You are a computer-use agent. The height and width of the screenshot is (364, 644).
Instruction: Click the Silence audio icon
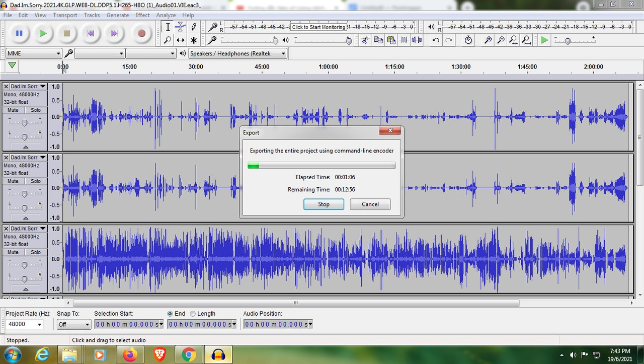pyautogui.click(x=417, y=40)
